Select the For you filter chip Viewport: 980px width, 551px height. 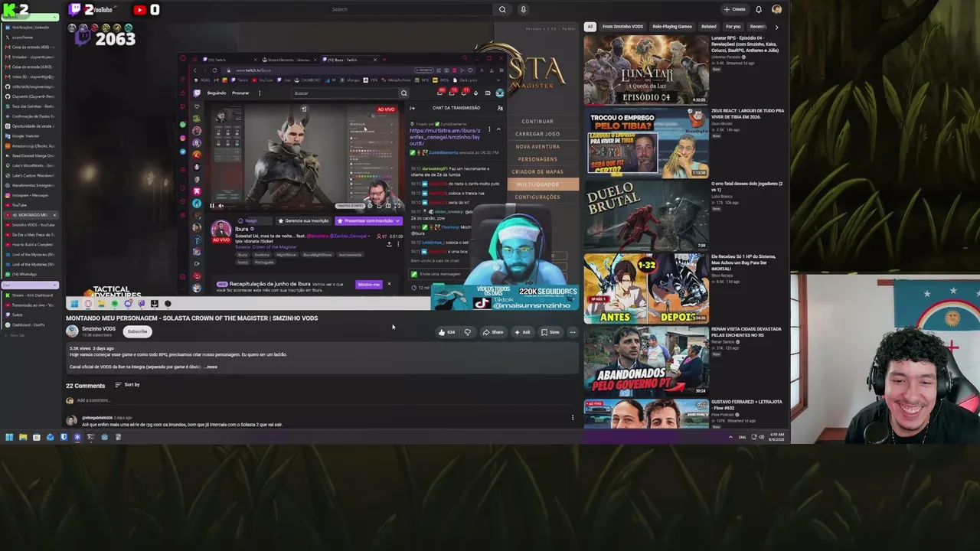point(733,27)
